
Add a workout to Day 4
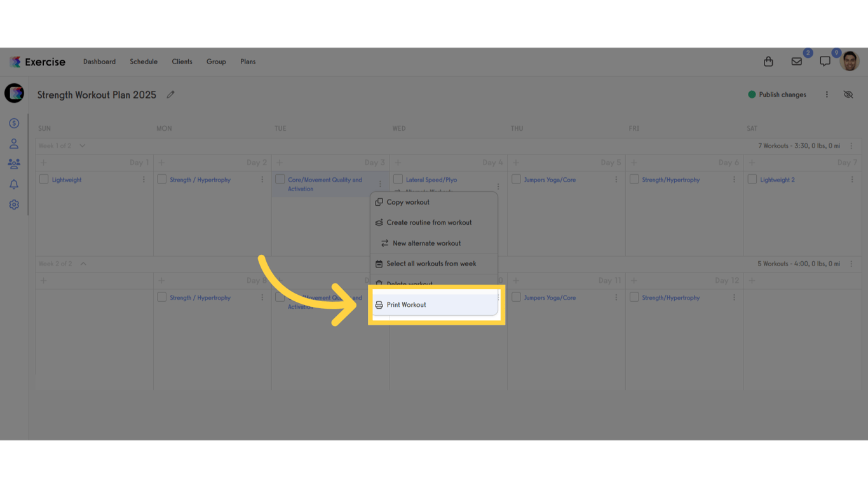pyautogui.click(x=398, y=163)
